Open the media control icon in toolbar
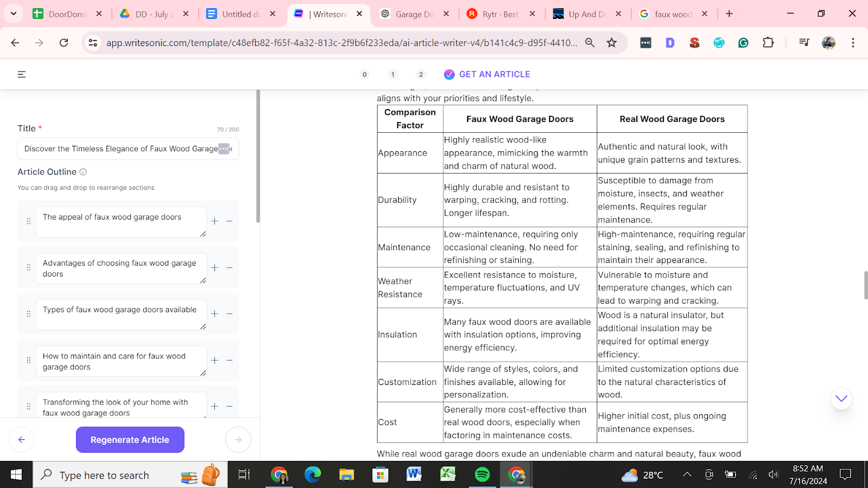 (x=804, y=43)
